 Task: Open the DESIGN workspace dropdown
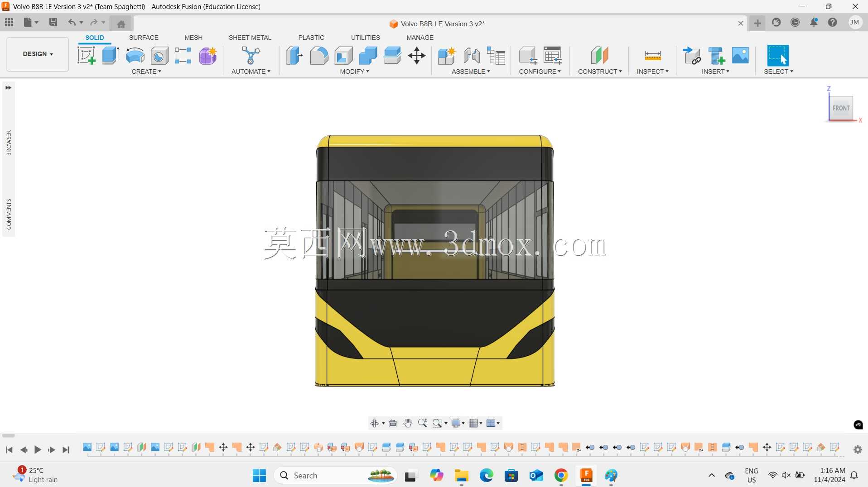[38, 54]
